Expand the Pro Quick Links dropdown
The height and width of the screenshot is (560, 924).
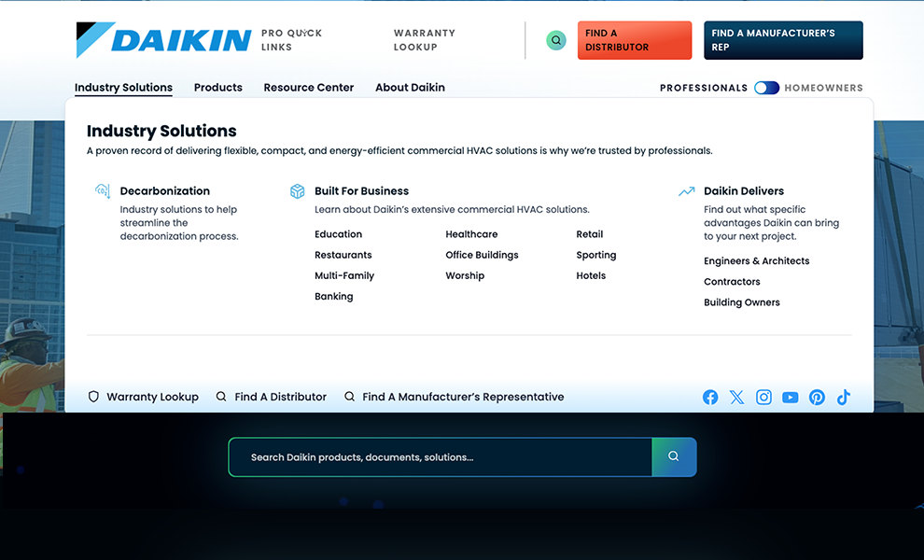tap(291, 40)
